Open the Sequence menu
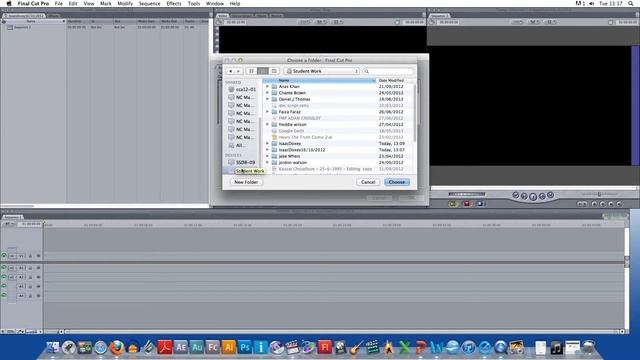 [149, 3]
